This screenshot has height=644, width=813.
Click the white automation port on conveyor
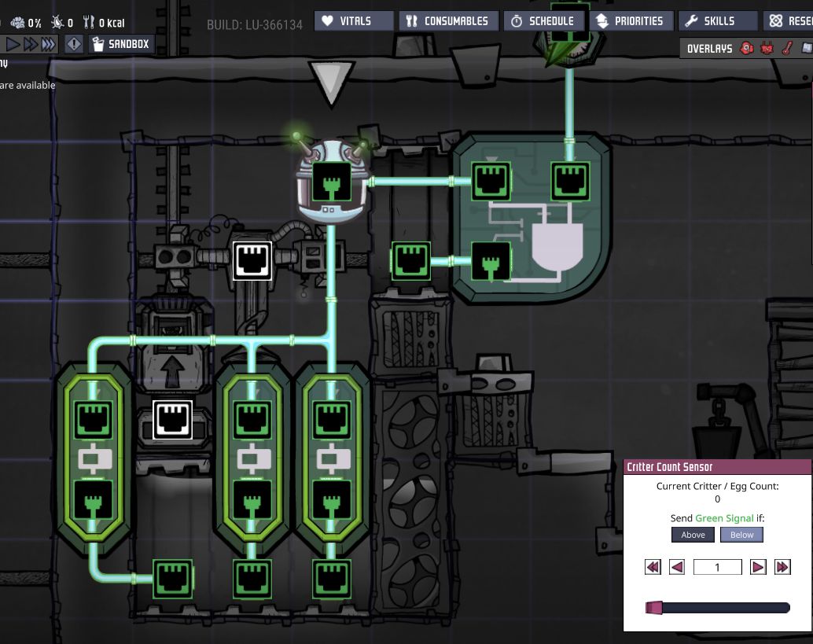252,260
